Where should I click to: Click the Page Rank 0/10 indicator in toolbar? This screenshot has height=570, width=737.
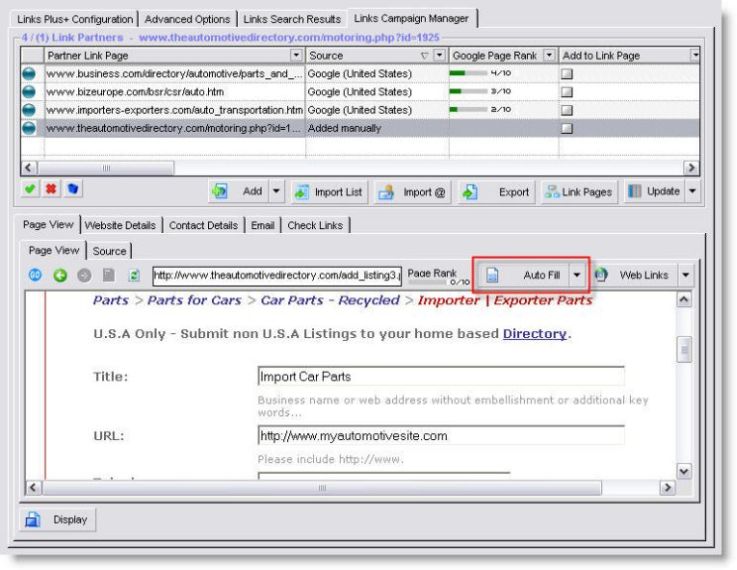[438, 277]
